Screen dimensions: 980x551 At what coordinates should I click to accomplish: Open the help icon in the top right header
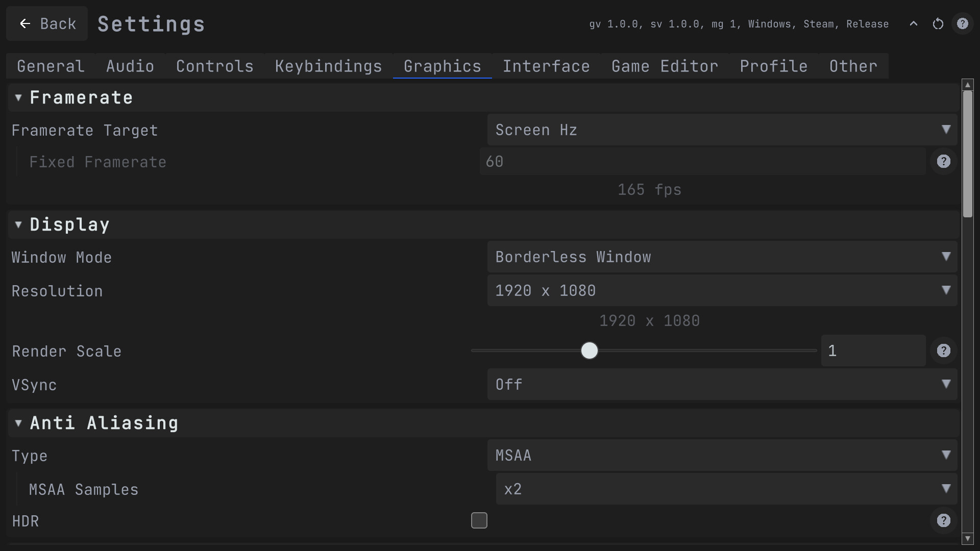click(x=962, y=24)
